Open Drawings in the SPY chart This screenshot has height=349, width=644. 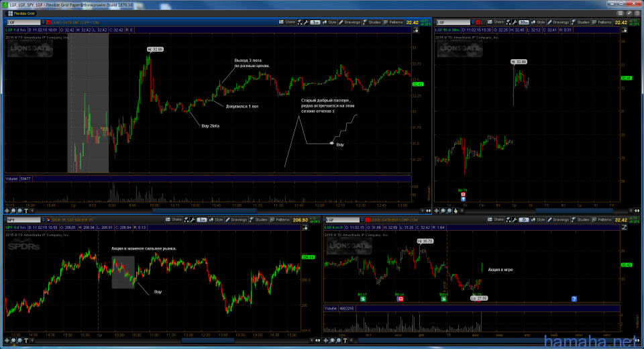pyautogui.click(x=236, y=220)
